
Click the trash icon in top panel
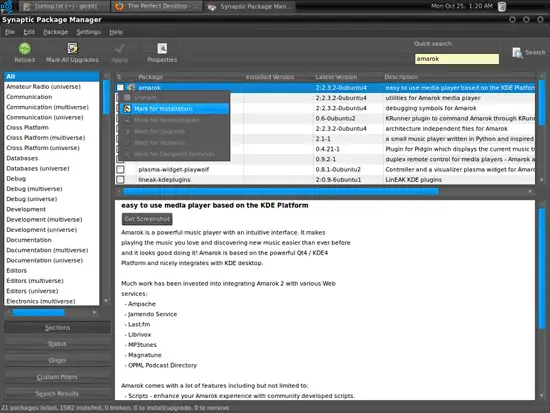pos(502,6)
